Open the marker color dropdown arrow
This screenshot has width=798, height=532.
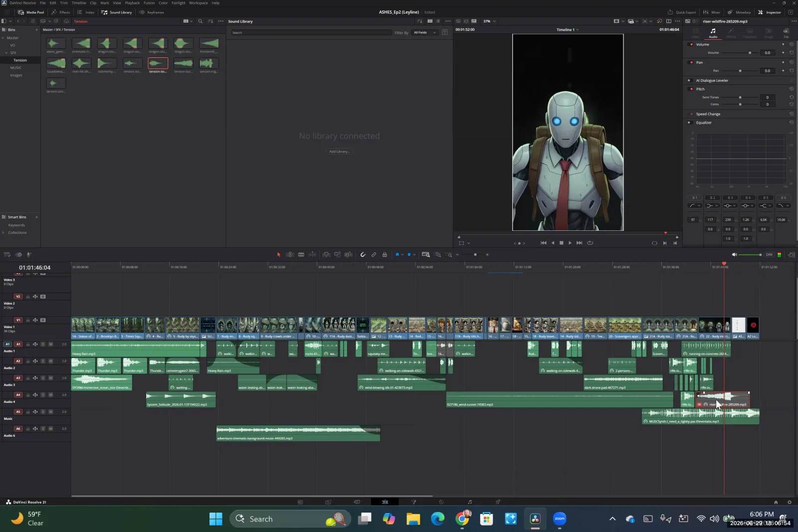pyautogui.click(x=414, y=255)
